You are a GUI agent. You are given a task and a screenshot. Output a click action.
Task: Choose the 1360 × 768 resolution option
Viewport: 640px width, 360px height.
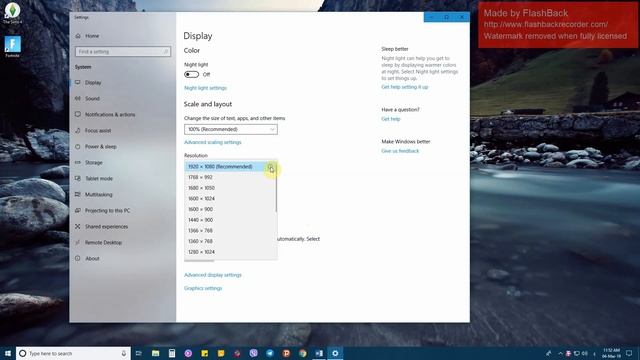(x=230, y=241)
